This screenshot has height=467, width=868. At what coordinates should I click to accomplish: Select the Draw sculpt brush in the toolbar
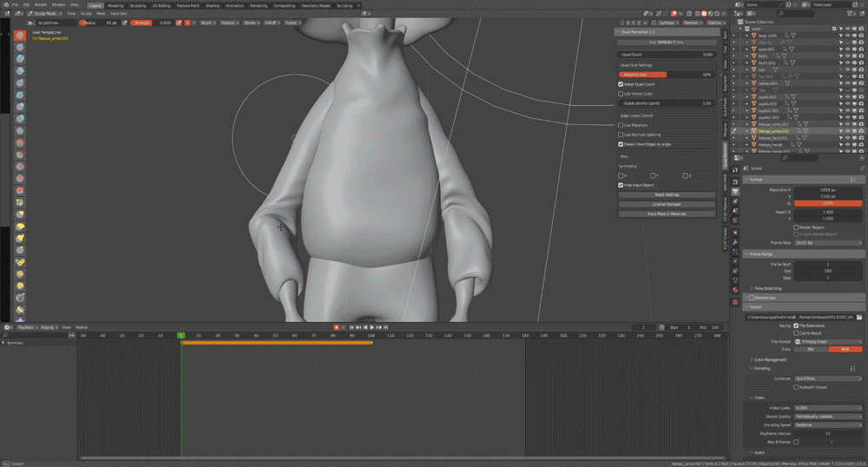(x=20, y=35)
